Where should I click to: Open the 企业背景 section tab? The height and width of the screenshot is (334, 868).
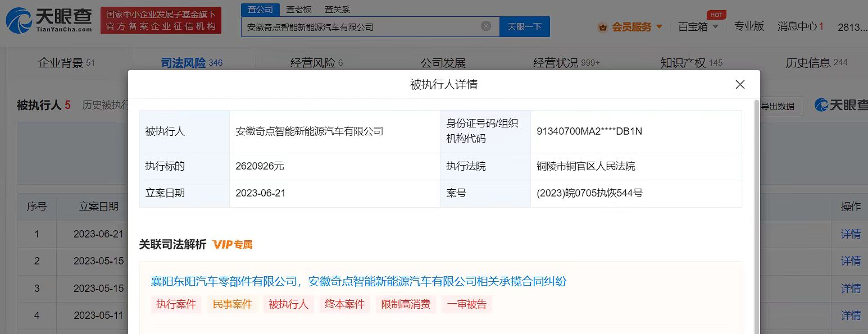[x=60, y=63]
